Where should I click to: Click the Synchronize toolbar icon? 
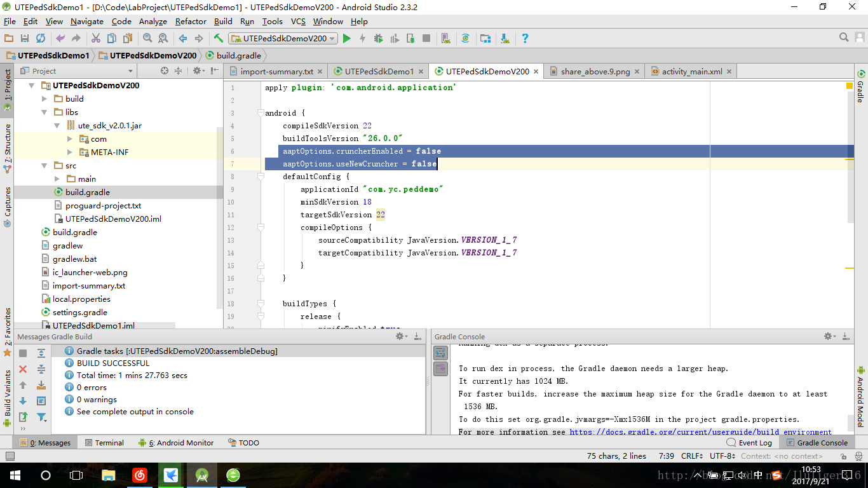[x=41, y=38]
